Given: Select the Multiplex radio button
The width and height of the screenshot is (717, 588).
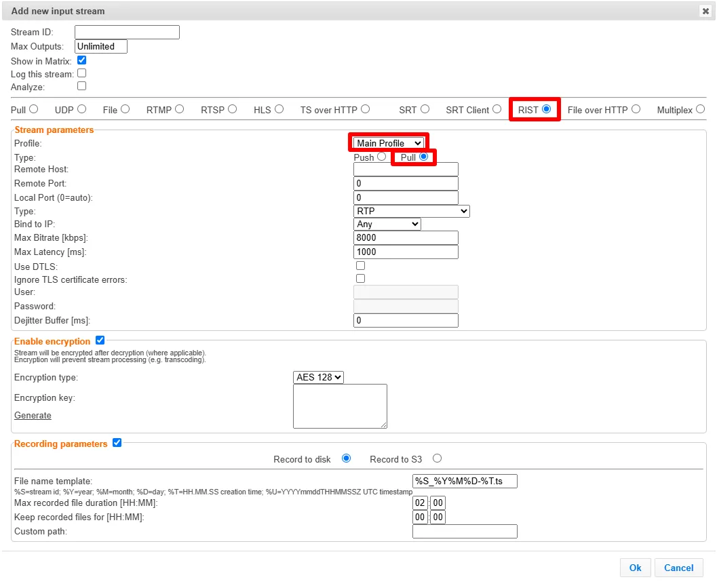Looking at the screenshot, I should click(700, 109).
